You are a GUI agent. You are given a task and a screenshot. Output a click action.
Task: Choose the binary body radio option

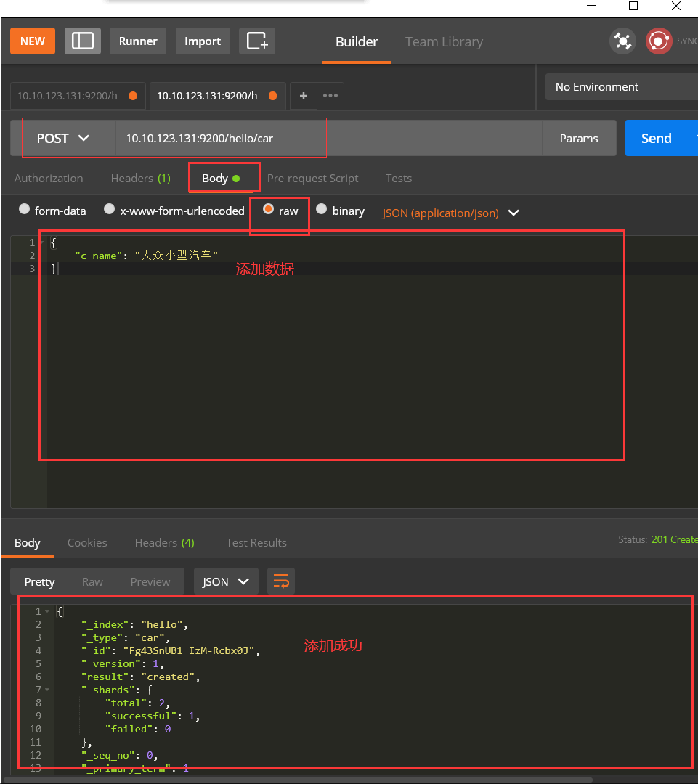[x=321, y=209]
